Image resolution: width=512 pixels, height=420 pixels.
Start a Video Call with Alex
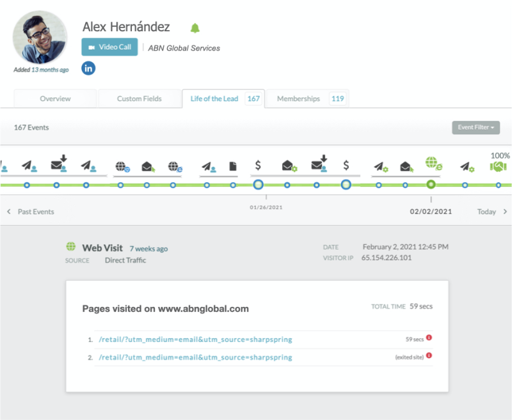[109, 47]
